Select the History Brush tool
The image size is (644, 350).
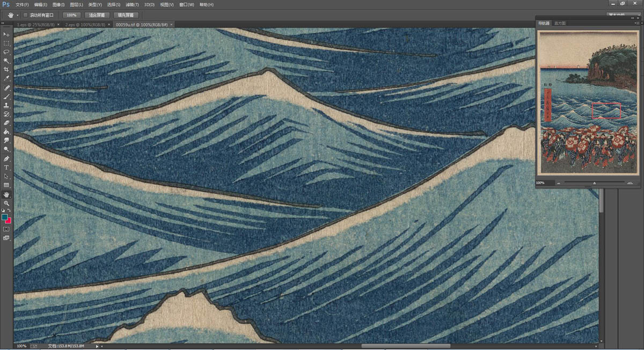[x=6, y=114]
